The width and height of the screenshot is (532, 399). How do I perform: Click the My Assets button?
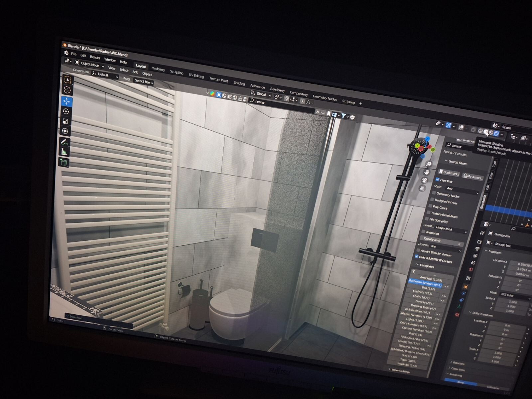(472, 177)
